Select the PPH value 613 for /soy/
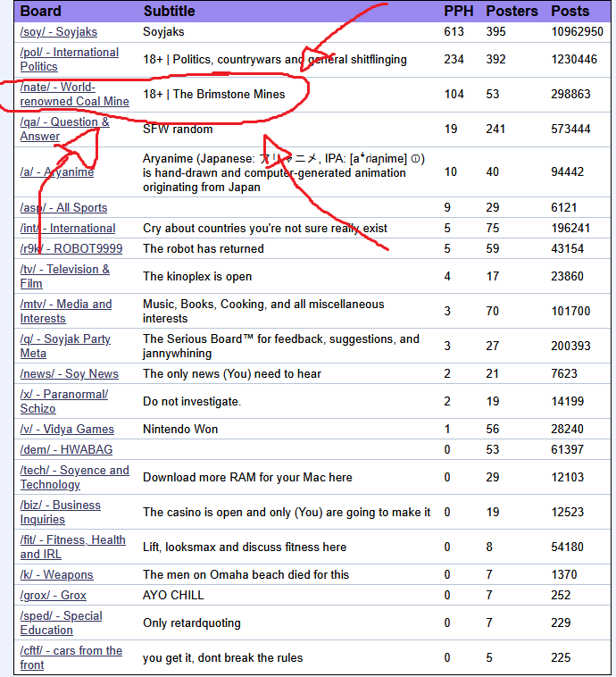 tap(454, 32)
